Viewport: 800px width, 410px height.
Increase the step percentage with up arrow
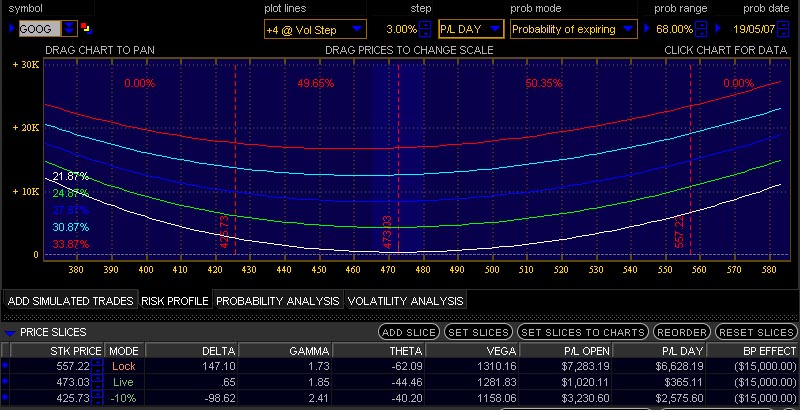(x=425, y=24)
